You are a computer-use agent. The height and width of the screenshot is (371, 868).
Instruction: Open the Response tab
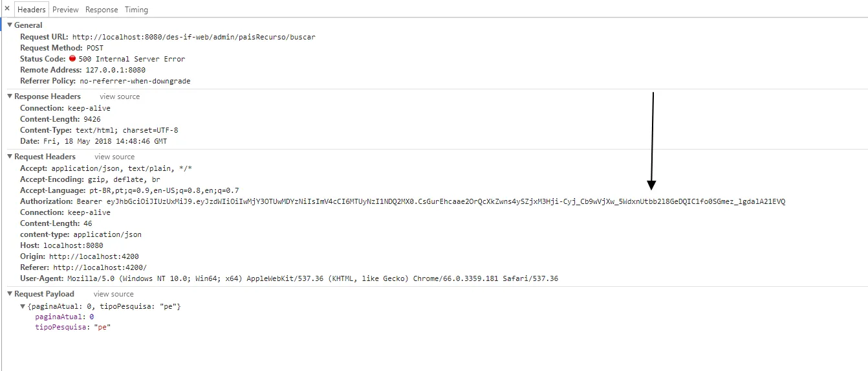pyautogui.click(x=102, y=10)
